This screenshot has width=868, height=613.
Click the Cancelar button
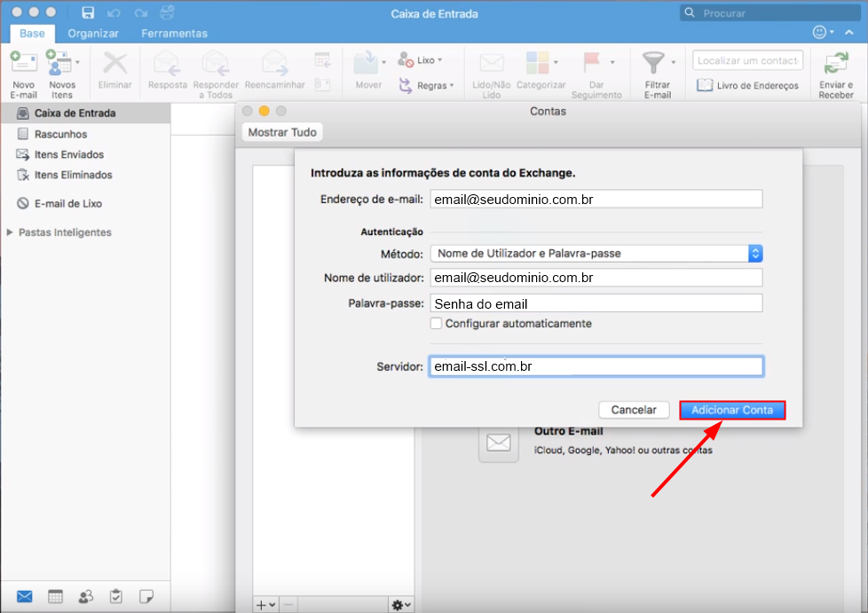(x=634, y=410)
